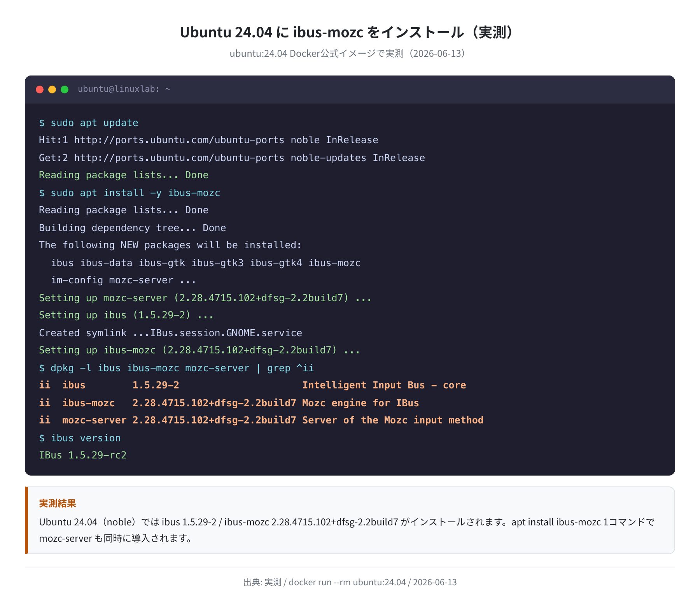Select the command "$ dpkg -l ibus ibus-mozc mozc-server | grep ^ii"

point(176,368)
